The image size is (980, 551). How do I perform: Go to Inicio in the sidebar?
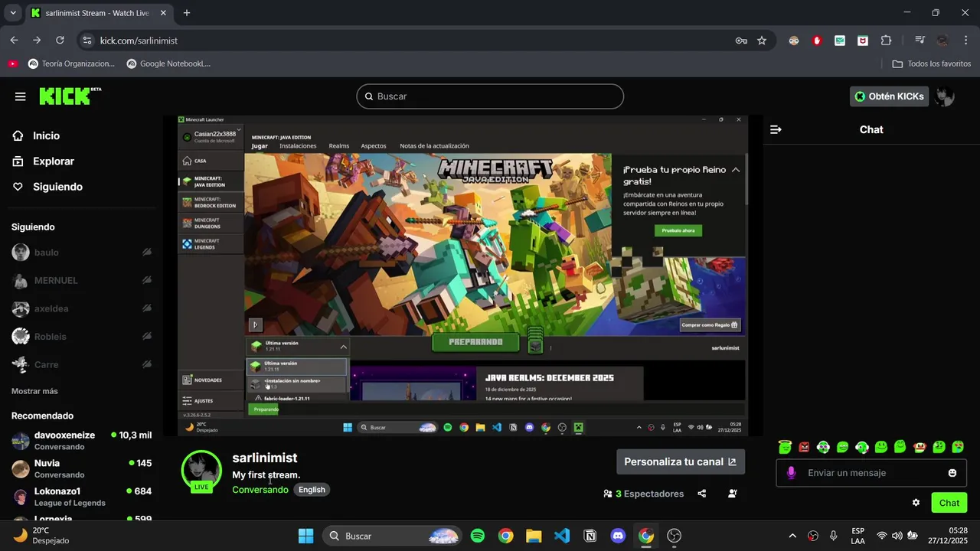pyautogui.click(x=46, y=135)
